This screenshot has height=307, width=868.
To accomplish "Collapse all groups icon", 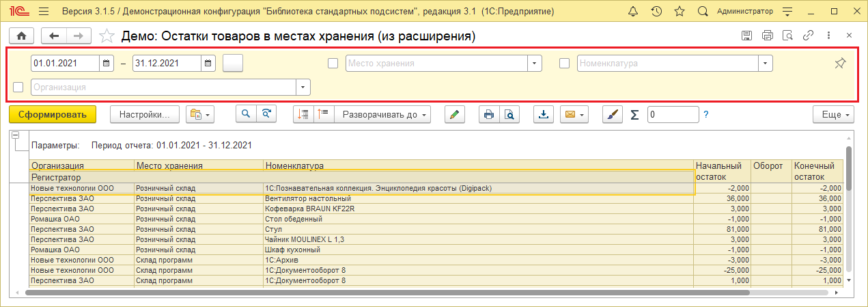I will click(x=304, y=114).
